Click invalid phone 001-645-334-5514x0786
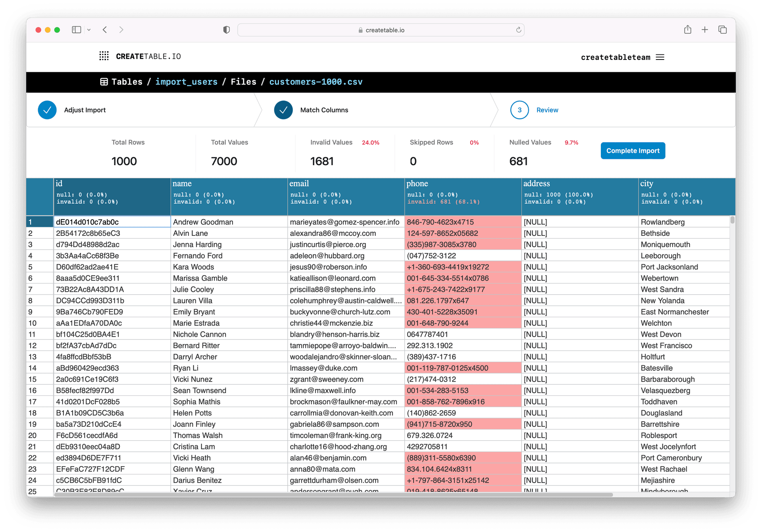This screenshot has height=532, width=762. tap(463, 278)
